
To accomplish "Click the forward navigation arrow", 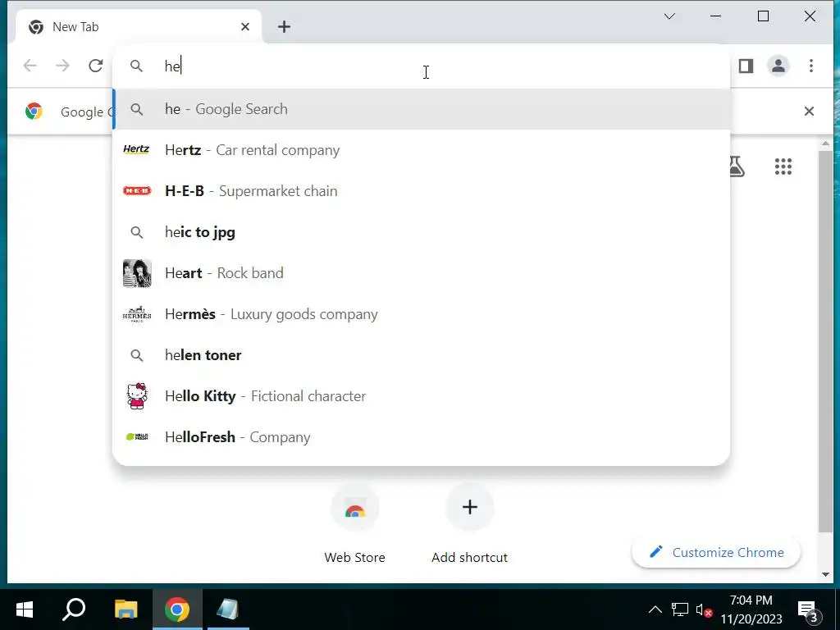I will pos(62,66).
